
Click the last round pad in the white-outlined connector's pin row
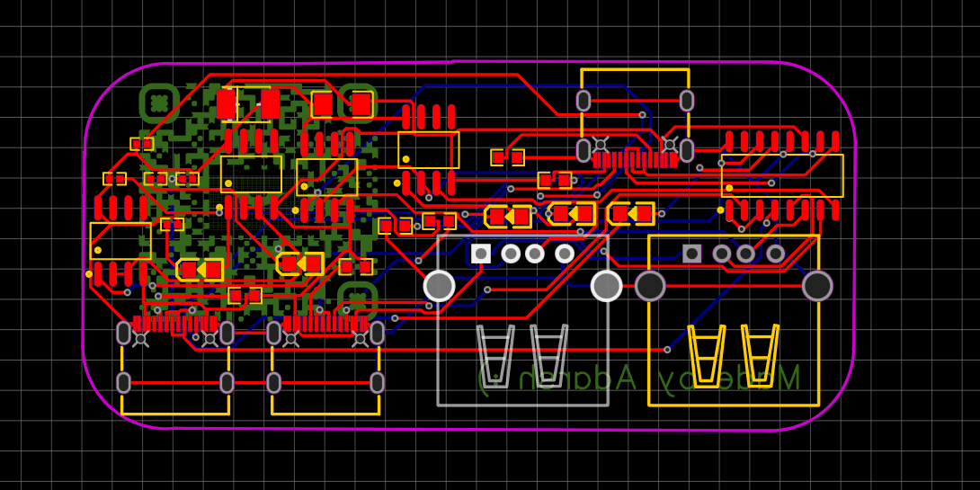point(565,254)
